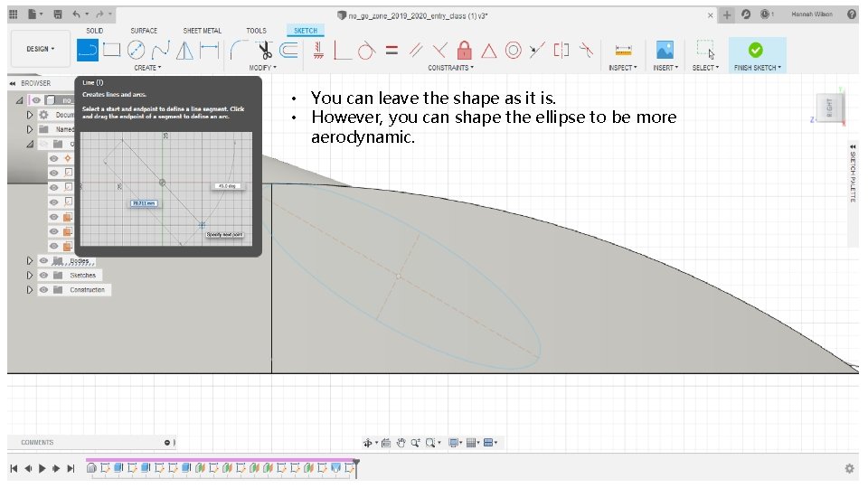Click the Window Select icon
The height and width of the screenshot is (488, 868).
pos(705,50)
